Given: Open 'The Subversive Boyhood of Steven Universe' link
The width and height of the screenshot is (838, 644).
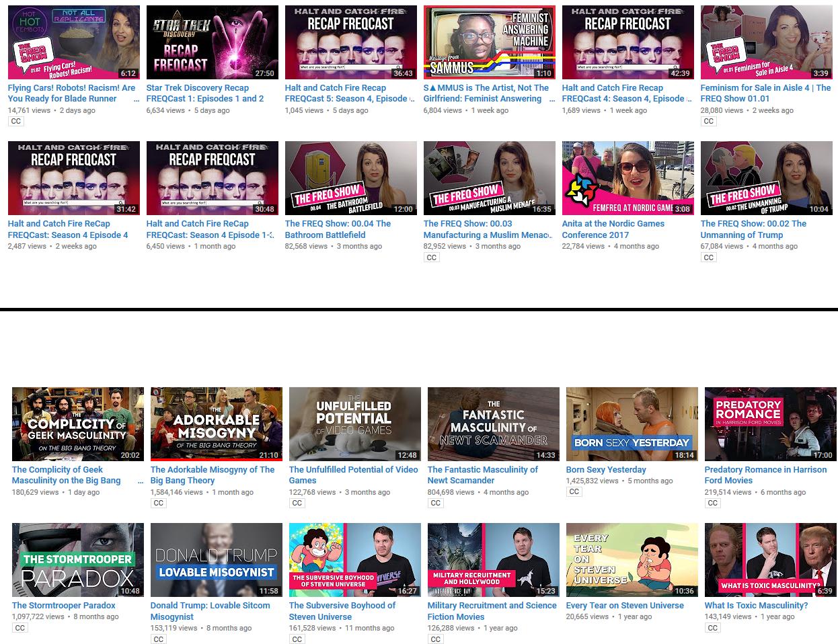Looking at the screenshot, I should (342, 611).
